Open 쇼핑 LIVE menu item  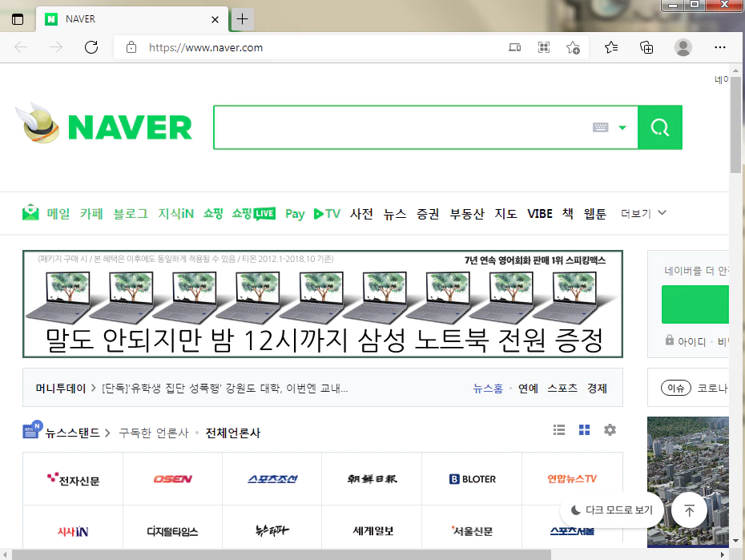click(x=254, y=214)
